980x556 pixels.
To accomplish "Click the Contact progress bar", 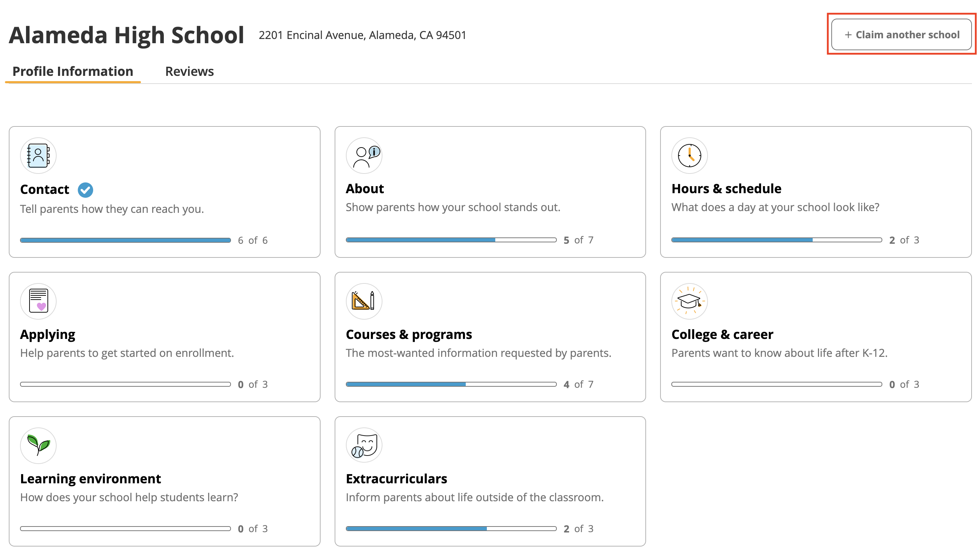I will tap(125, 240).
